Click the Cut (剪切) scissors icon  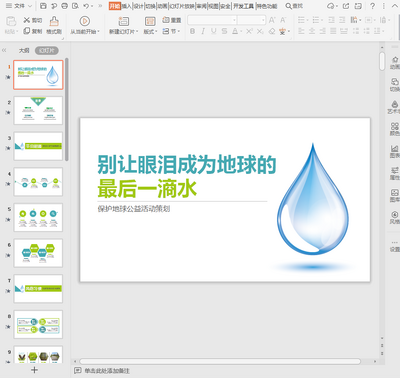27,20
